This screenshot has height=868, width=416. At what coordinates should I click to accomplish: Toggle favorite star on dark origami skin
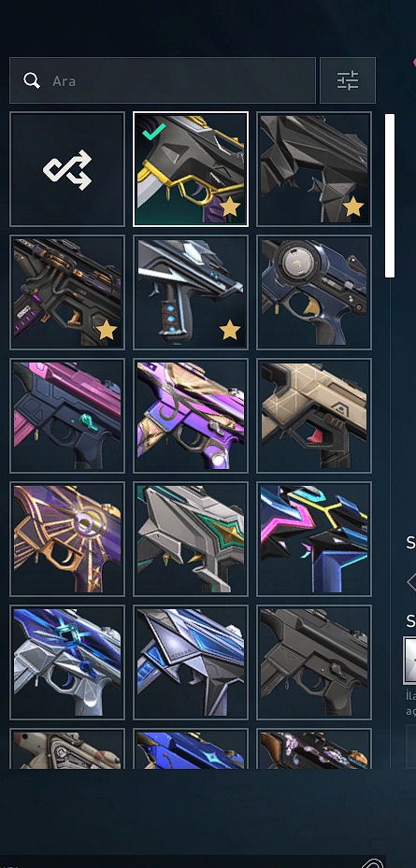click(352, 207)
